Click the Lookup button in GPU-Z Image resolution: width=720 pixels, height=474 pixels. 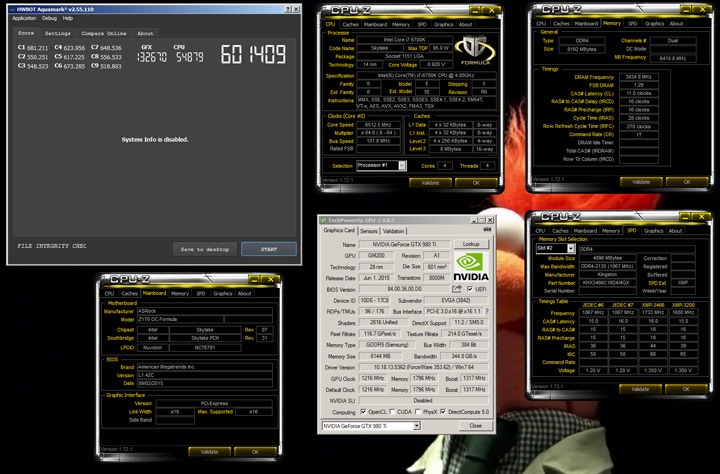click(471, 244)
